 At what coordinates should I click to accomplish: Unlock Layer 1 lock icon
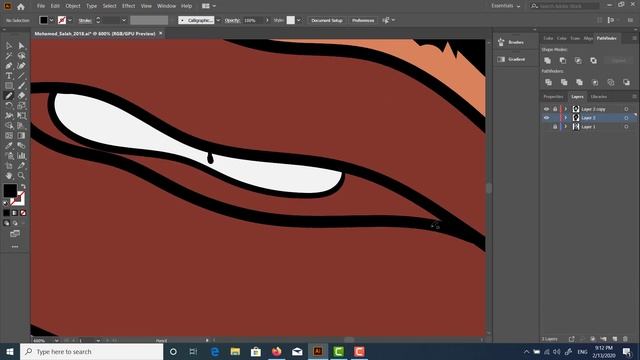tap(555, 127)
